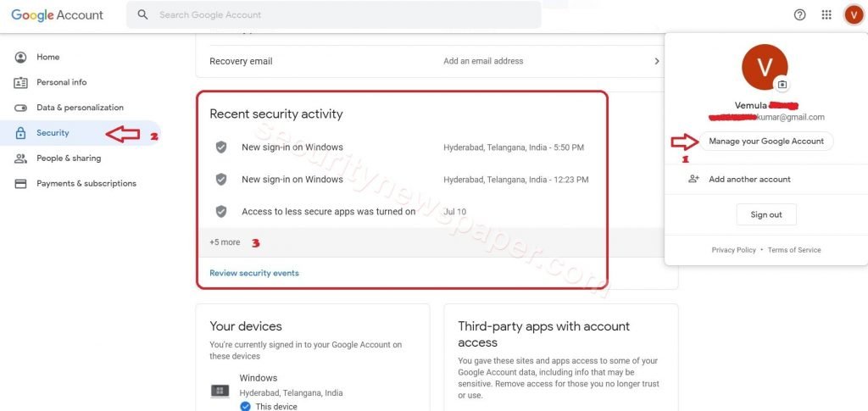Click the This device checkmark icon
Viewport: 868px width, 411px height.
[x=245, y=407]
